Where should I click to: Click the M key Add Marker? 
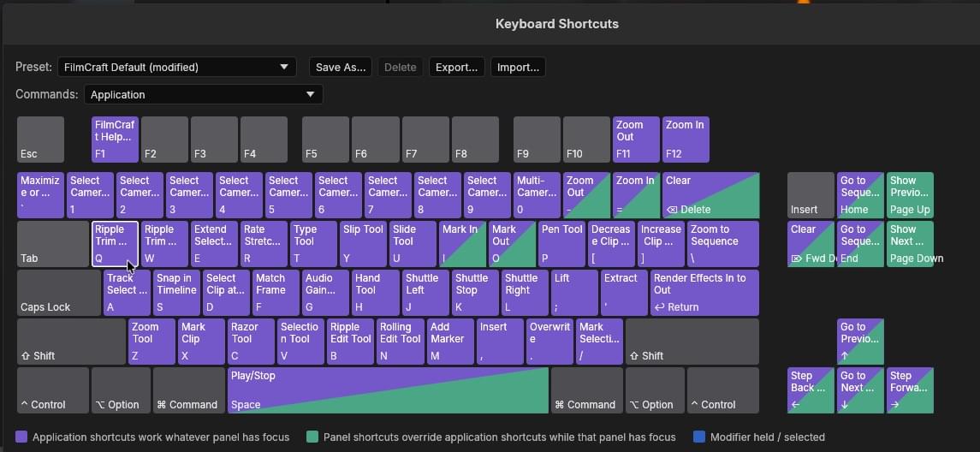coord(450,342)
